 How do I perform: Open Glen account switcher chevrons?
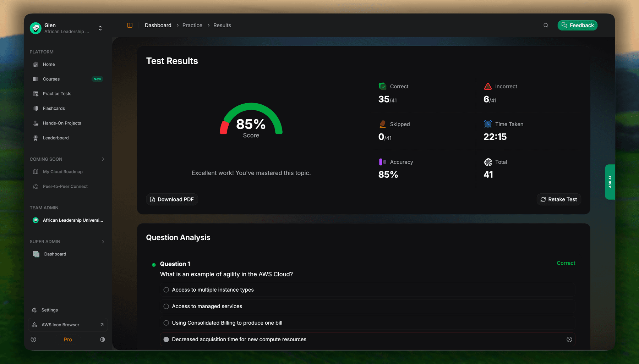(x=100, y=28)
